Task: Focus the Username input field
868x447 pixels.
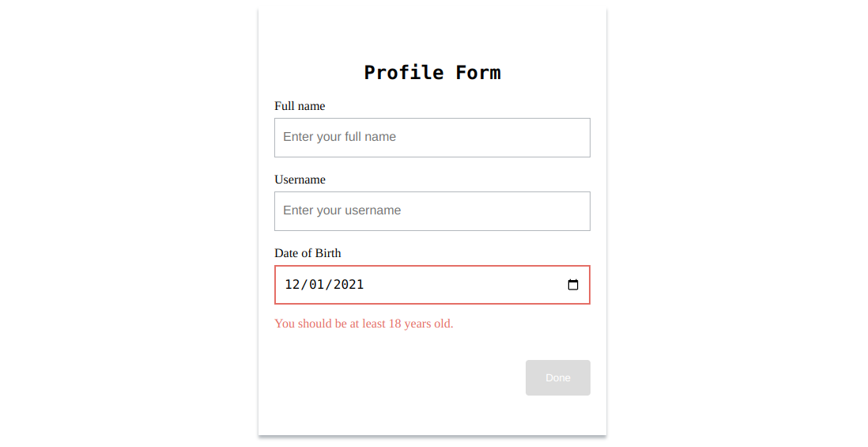Action: pos(432,211)
